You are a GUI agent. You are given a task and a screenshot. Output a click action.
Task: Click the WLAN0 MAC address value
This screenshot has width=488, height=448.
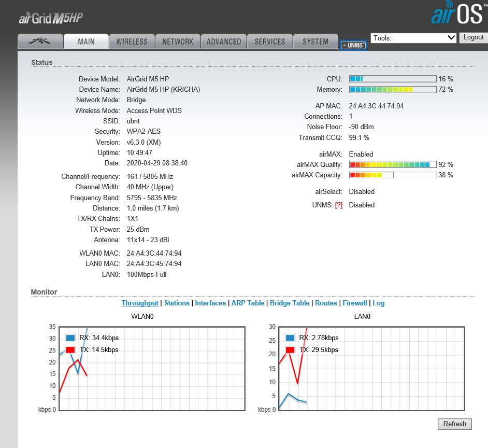pyautogui.click(x=154, y=253)
